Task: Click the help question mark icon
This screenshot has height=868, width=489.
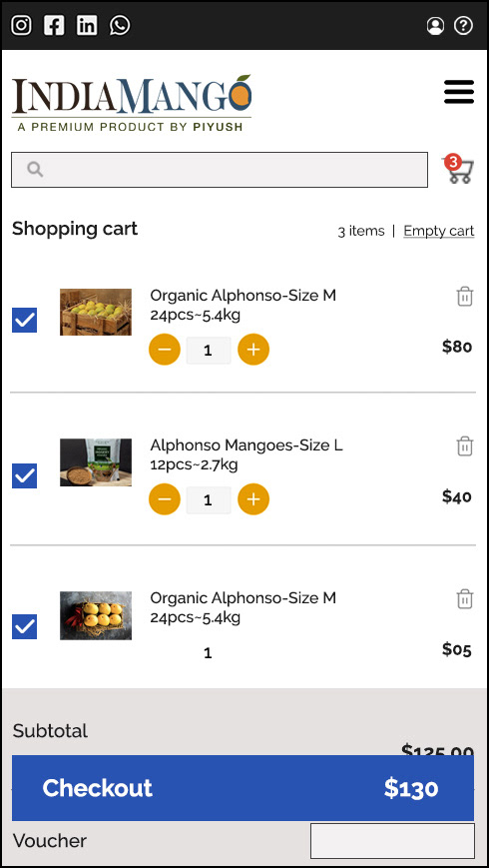Action: tap(464, 25)
